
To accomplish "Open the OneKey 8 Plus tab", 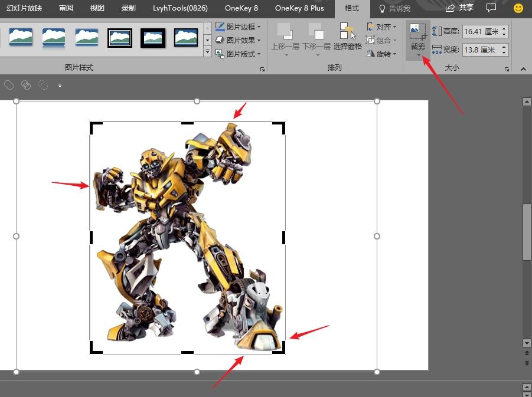I will tap(299, 8).
